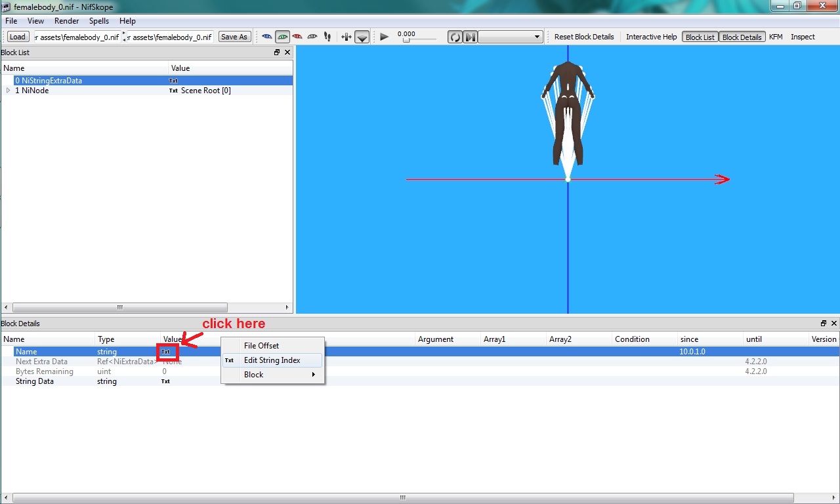This screenshot has width=840, height=504.
Task: Expand the 1 NiNode tree item
Action: click(x=8, y=91)
